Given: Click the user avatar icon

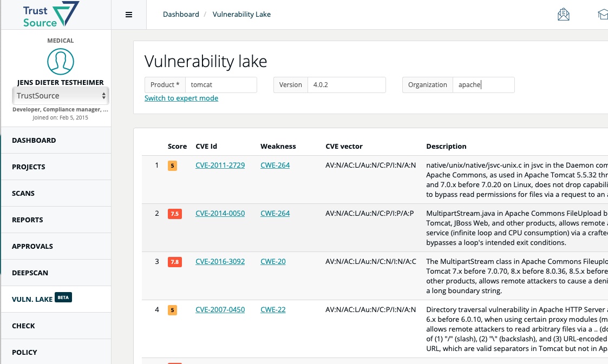Looking at the screenshot, I should click(61, 62).
